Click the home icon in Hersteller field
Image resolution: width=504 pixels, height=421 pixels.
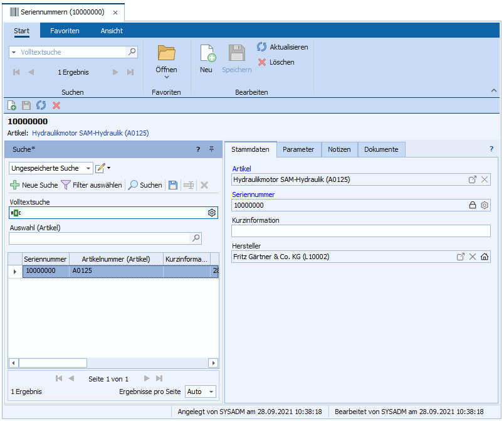(x=484, y=257)
